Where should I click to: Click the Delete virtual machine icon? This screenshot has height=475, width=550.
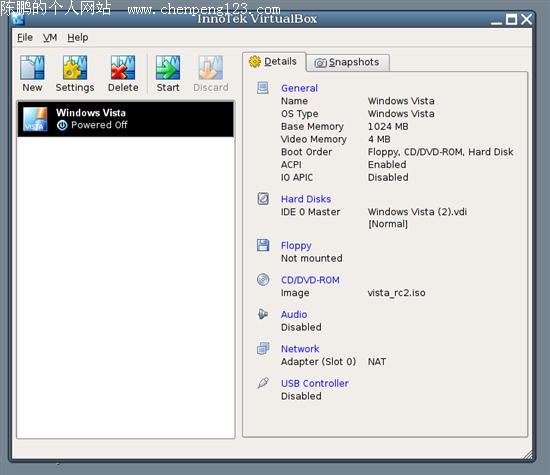(123, 67)
